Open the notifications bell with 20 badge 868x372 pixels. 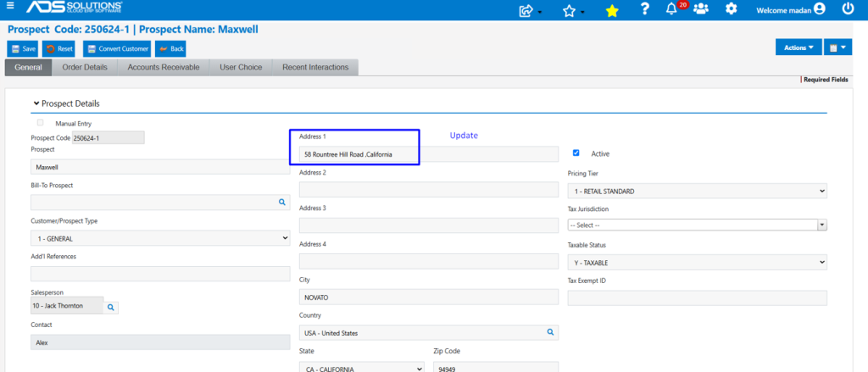pyautogui.click(x=673, y=8)
